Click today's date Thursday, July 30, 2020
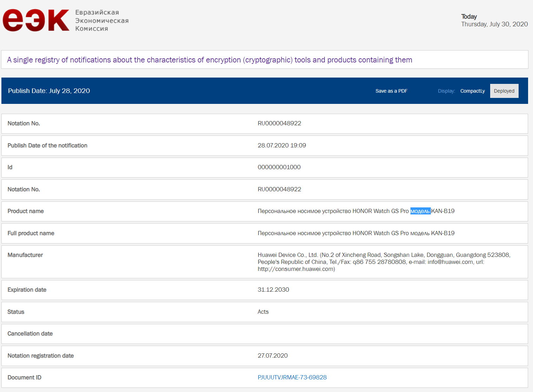The height and width of the screenshot is (392, 533). pos(494,24)
